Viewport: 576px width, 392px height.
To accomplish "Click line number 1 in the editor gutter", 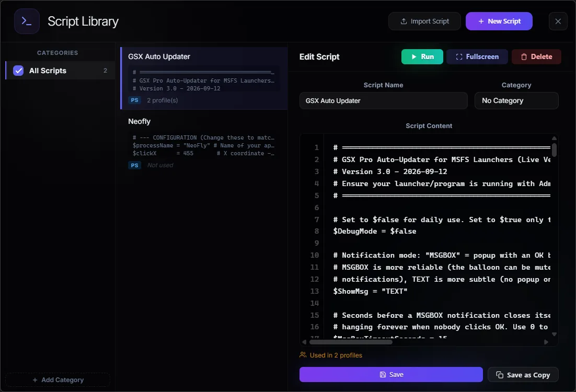I will [x=316, y=148].
